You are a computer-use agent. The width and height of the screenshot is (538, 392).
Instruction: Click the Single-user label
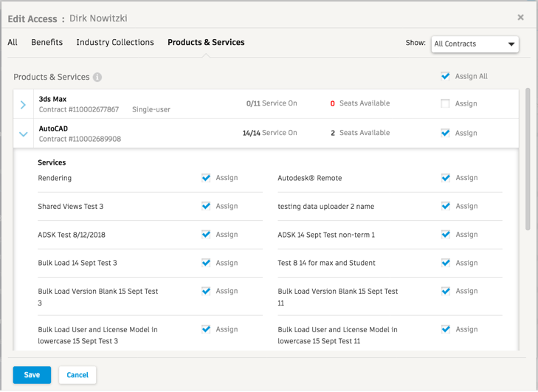[151, 109]
